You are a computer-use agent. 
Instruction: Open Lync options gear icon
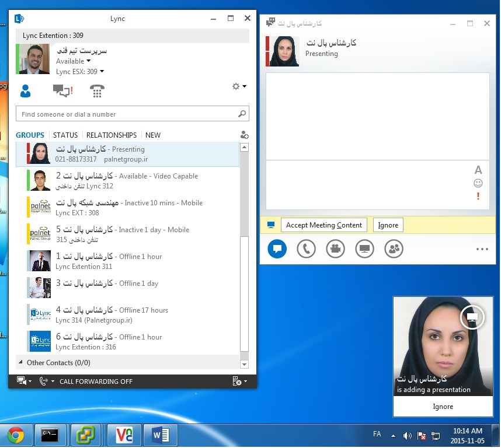point(236,86)
